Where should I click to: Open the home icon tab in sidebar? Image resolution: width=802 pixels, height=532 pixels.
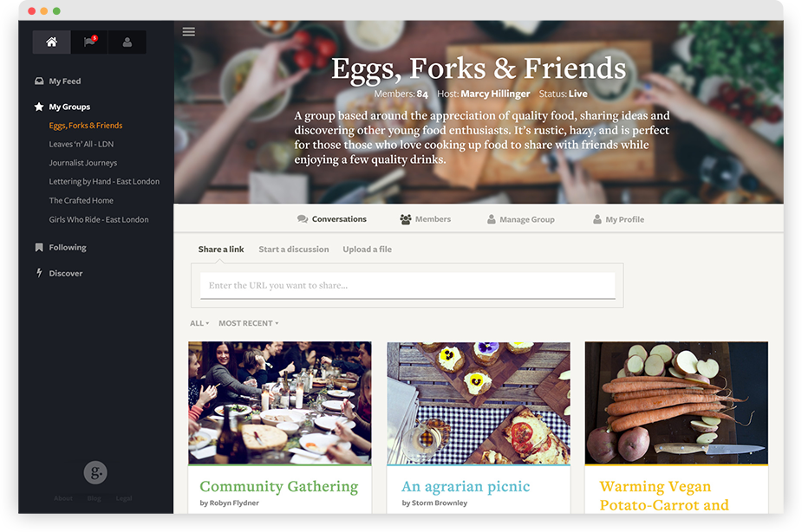pos(52,42)
